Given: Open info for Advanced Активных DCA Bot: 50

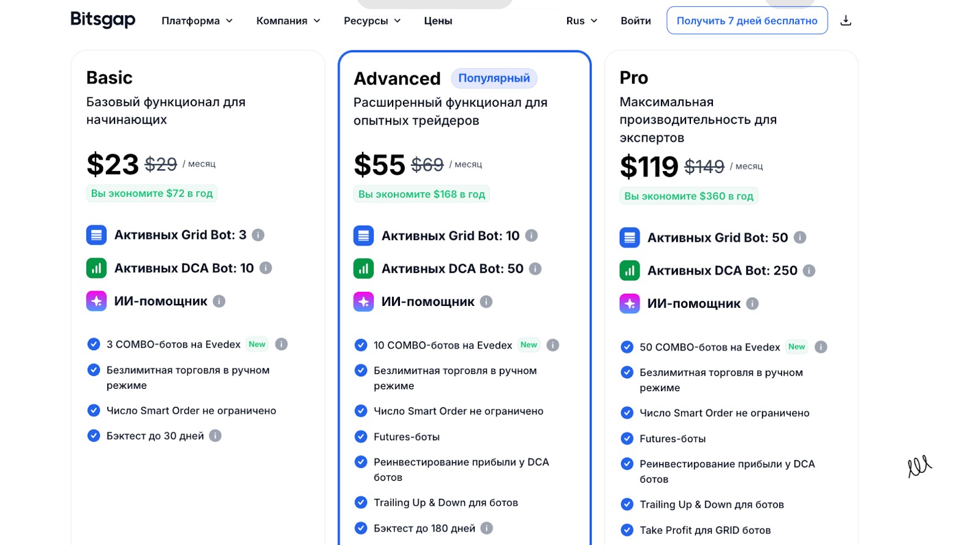Looking at the screenshot, I should 535,269.
